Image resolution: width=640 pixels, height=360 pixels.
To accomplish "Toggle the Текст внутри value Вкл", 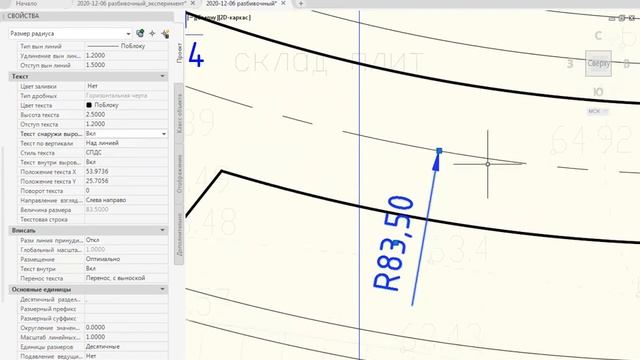I will tap(126, 269).
